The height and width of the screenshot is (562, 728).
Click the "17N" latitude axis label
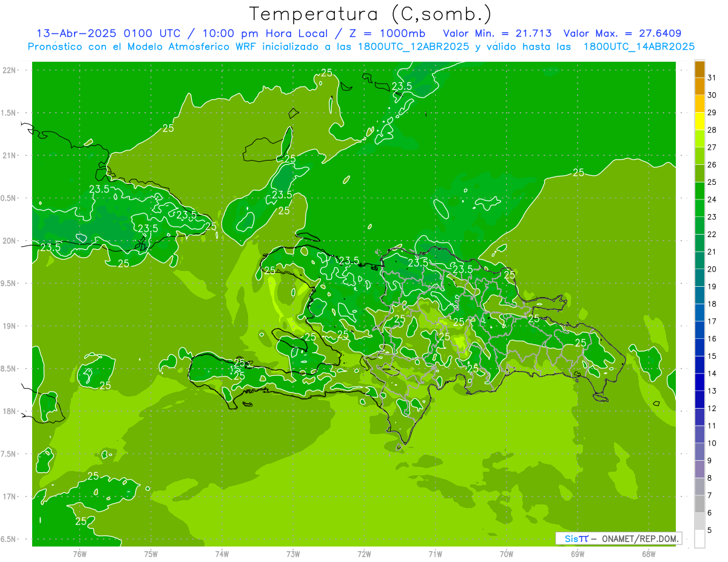pos(10,497)
